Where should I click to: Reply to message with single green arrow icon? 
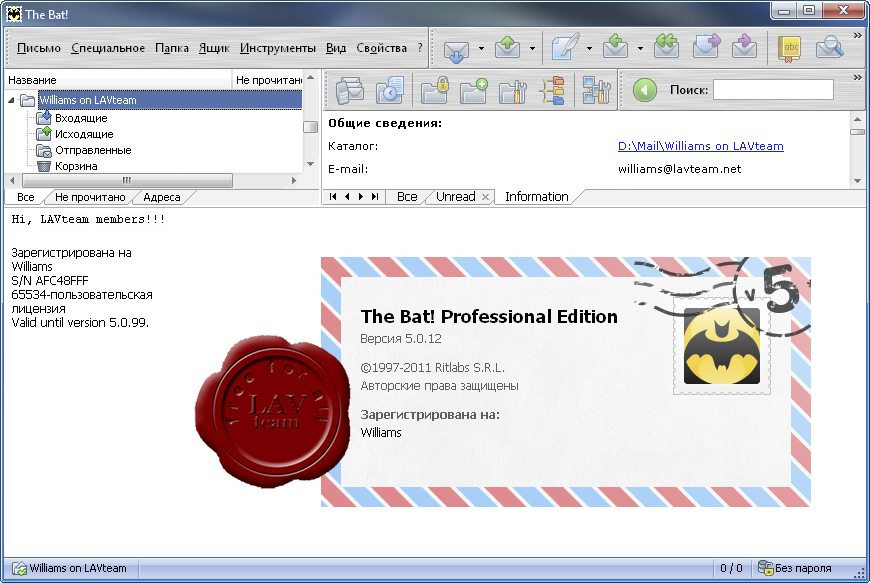[615, 48]
